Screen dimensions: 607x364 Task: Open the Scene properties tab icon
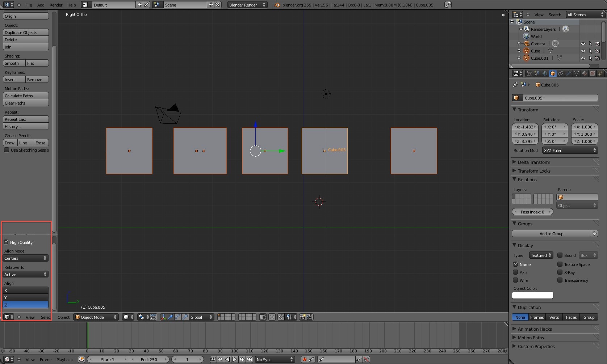pos(537,73)
